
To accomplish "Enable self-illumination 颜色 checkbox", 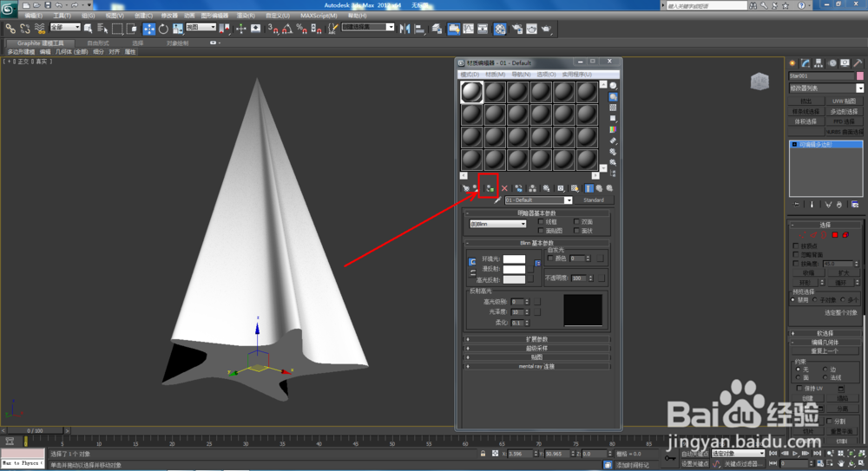I will click(x=550, y=258).
